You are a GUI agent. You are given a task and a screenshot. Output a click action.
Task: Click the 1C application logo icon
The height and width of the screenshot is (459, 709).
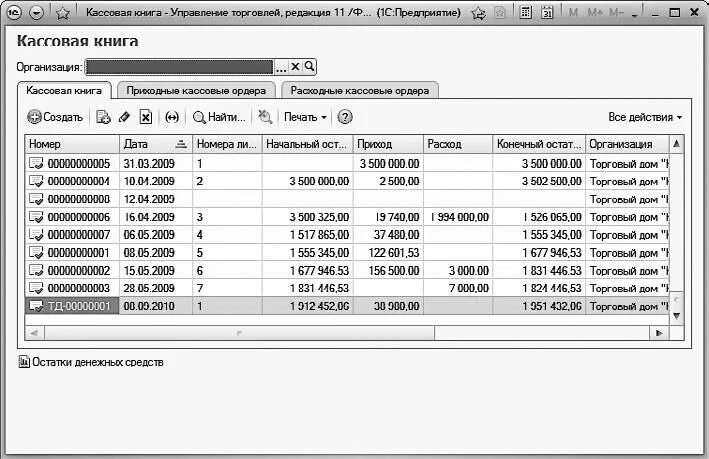pos(14,13)
